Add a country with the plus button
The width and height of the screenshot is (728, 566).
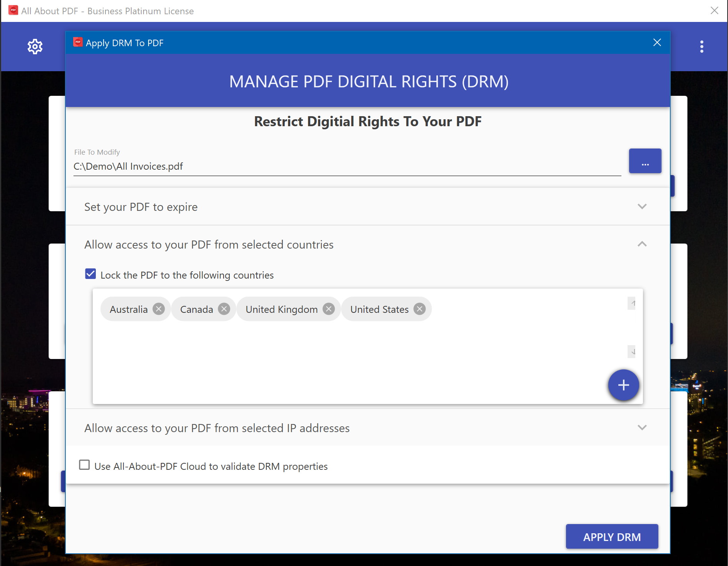623,385
